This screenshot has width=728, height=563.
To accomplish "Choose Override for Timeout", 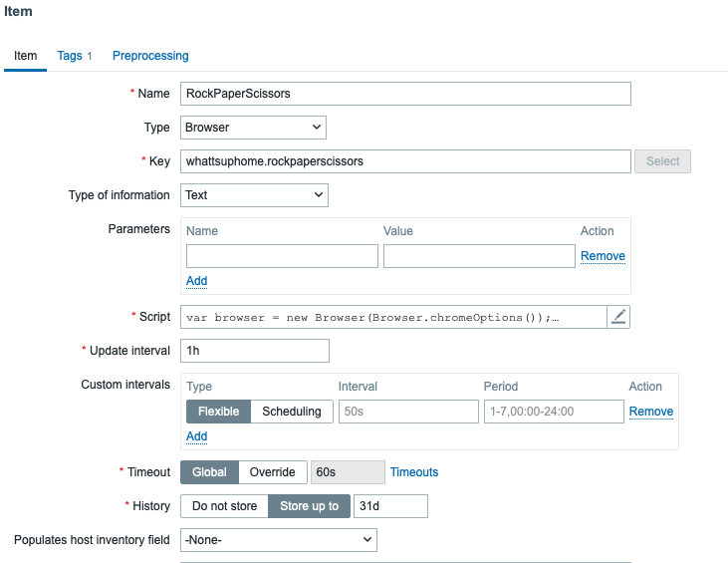I will [272, 472].
